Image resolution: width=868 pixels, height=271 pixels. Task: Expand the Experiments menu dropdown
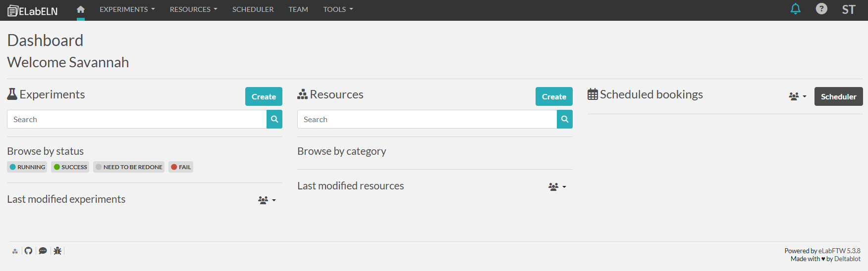click(x=127, y=9)
